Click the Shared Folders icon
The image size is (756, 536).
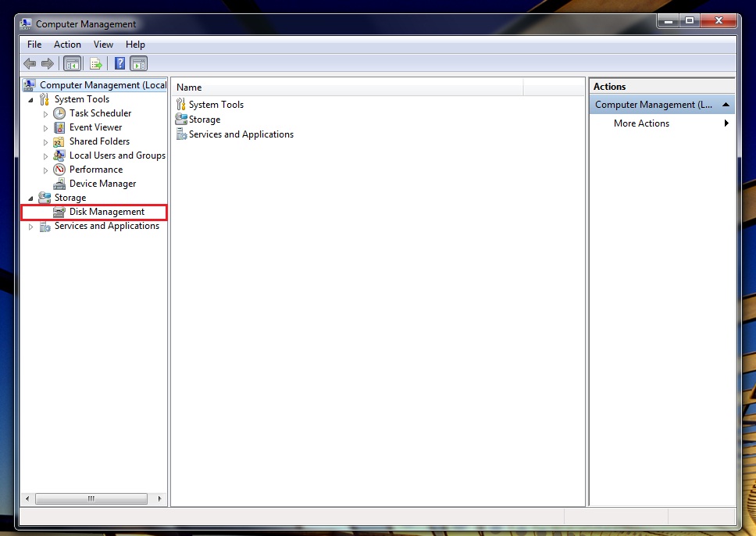click(x=59, y=142)
